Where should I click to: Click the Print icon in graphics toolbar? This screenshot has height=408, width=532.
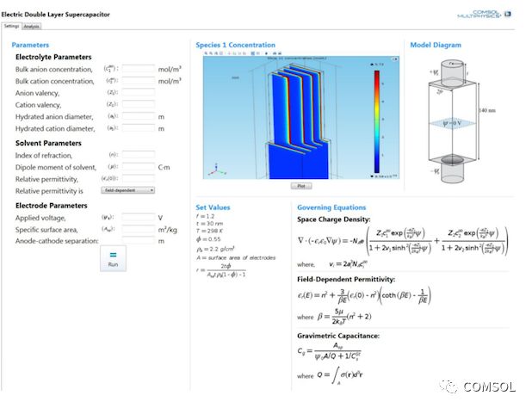coord(280,53)
